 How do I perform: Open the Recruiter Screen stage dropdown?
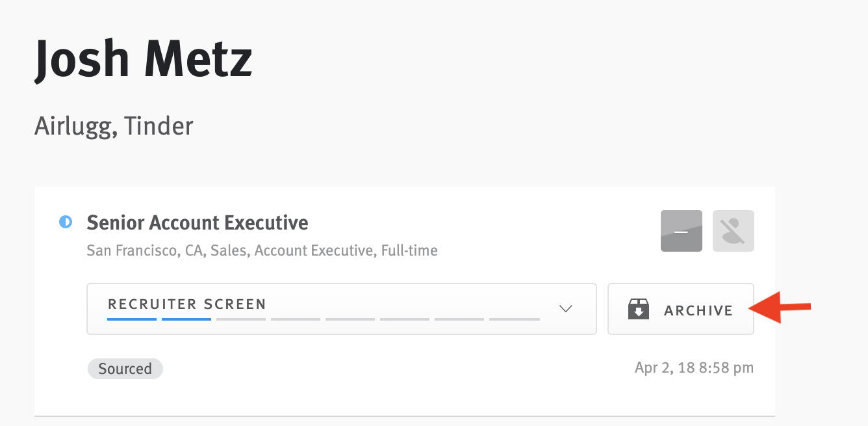pos(341,308)
